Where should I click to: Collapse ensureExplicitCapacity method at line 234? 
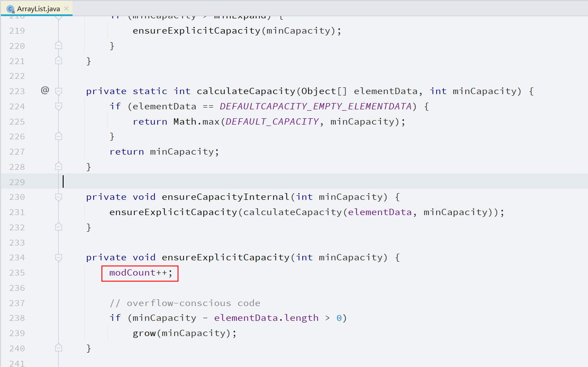(58, 257)
